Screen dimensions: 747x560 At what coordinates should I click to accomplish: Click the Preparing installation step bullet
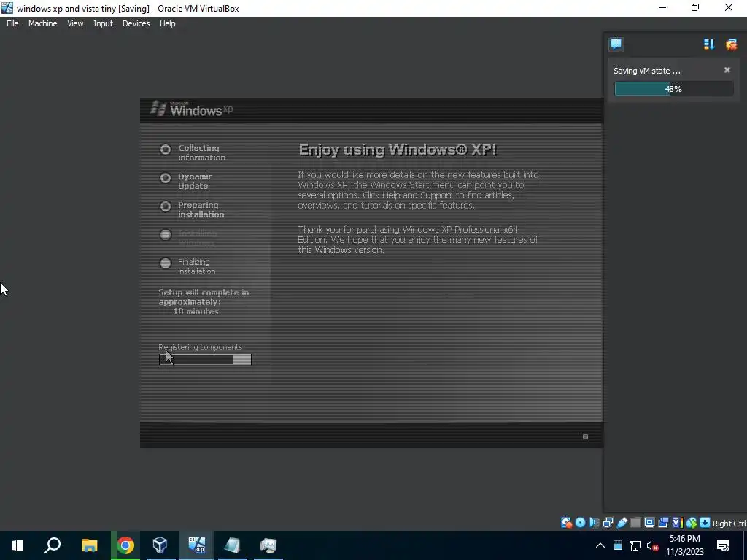coord(166,206)
